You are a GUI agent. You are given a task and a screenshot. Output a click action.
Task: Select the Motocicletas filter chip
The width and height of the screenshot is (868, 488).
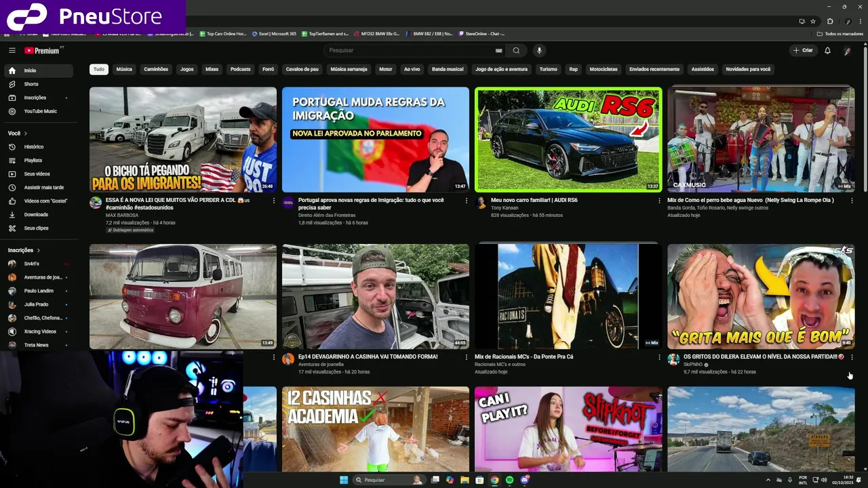[604, 69]
